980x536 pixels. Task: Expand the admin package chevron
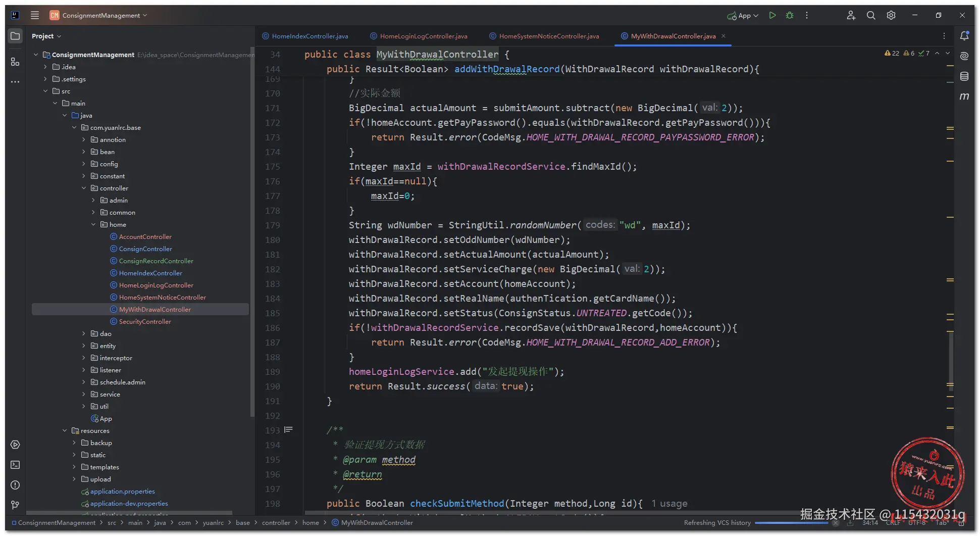click(93, 200)
